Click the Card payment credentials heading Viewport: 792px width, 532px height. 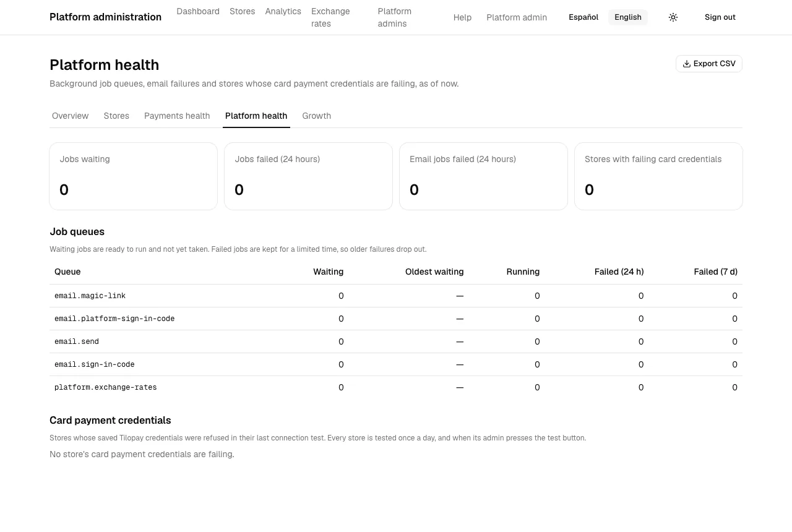coord(110,420)
